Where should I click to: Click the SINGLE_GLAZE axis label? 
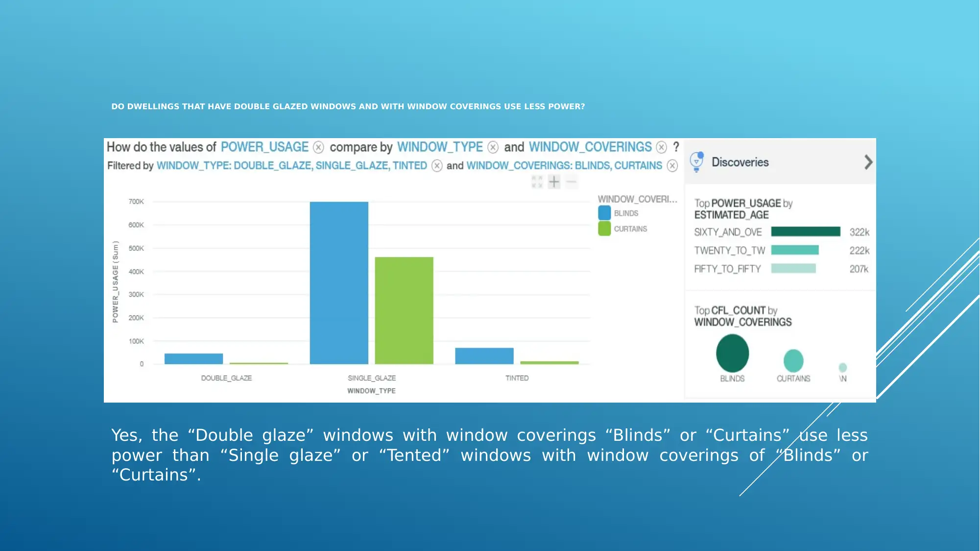(x=372, y=378)
